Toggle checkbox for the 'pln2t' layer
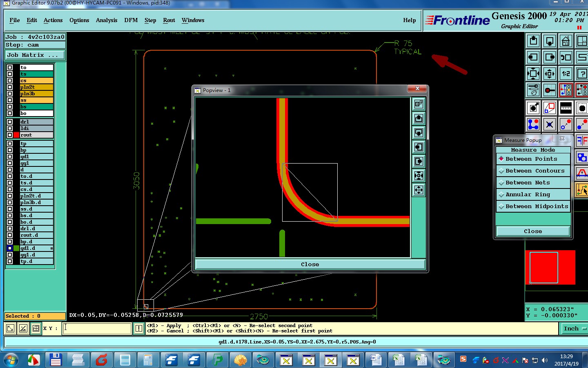588x368 pixels. coord(10,87)
